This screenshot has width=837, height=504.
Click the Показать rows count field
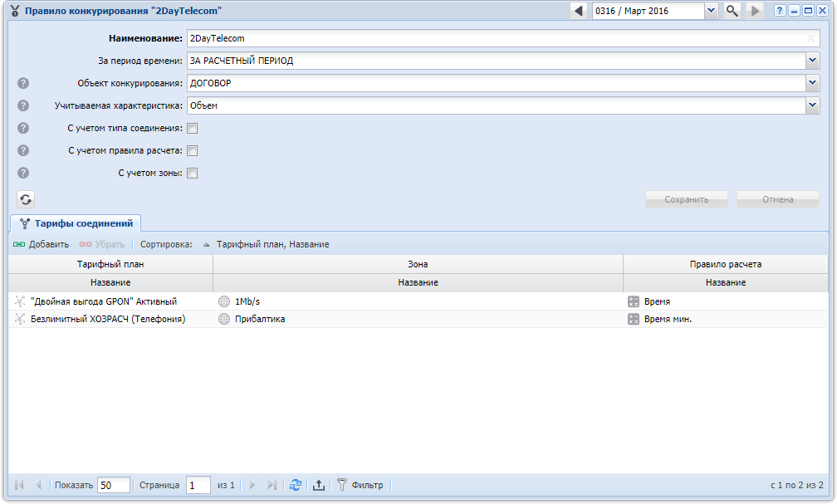[115, 485]
